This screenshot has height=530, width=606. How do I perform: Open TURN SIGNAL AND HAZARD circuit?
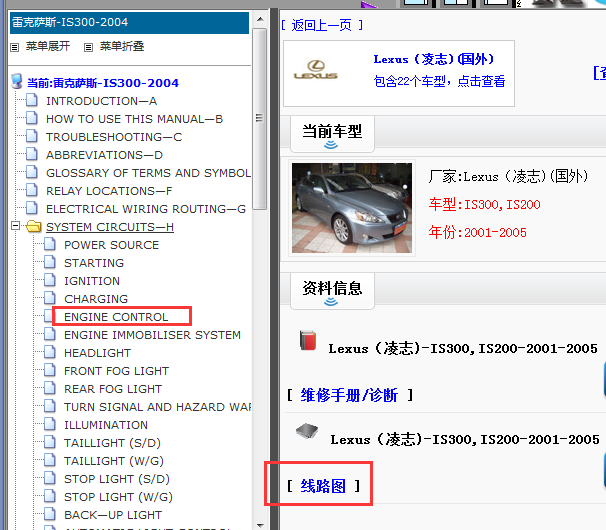pyautogui.click(x=157, y=407)
